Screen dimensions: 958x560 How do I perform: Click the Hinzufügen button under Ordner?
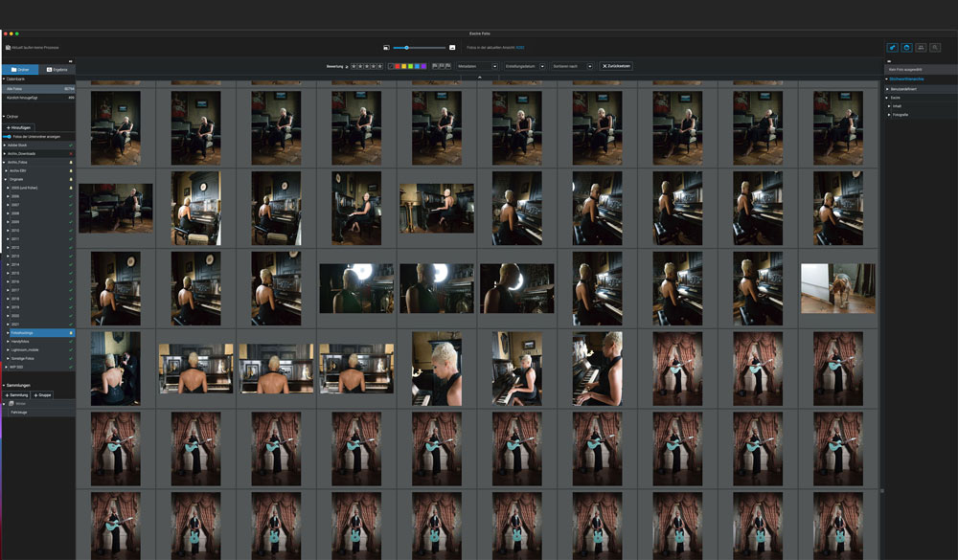click(x=19, y=127)
